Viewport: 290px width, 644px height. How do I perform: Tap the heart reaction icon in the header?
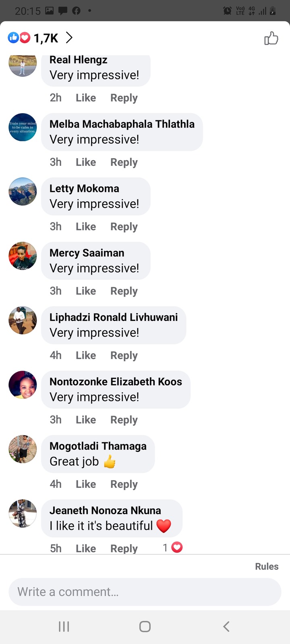click(x=25, y=38)
